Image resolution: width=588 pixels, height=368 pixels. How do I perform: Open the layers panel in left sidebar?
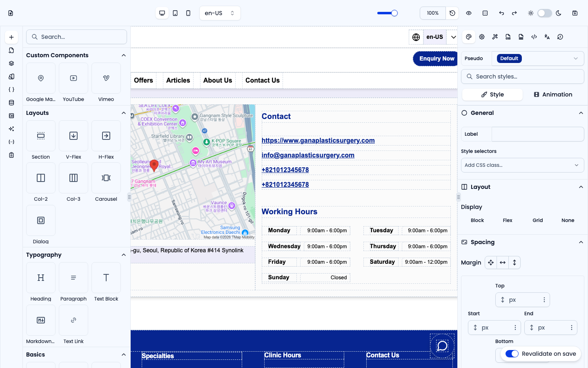click(11, 63)
